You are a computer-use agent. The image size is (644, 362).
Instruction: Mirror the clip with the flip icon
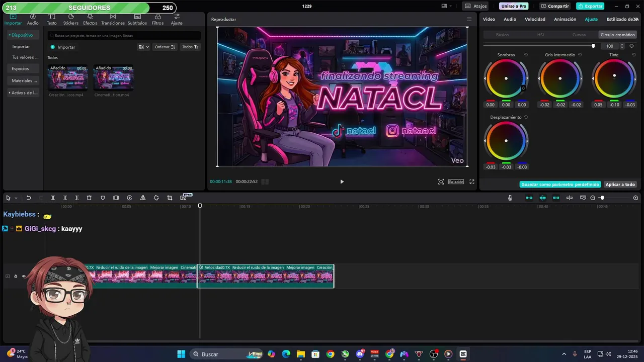(143, 198)
